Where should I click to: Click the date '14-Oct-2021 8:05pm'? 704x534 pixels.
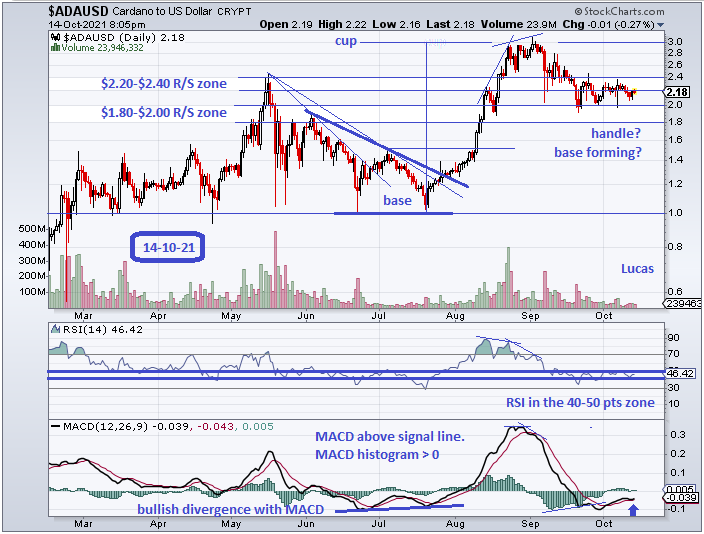pos(97,25)
